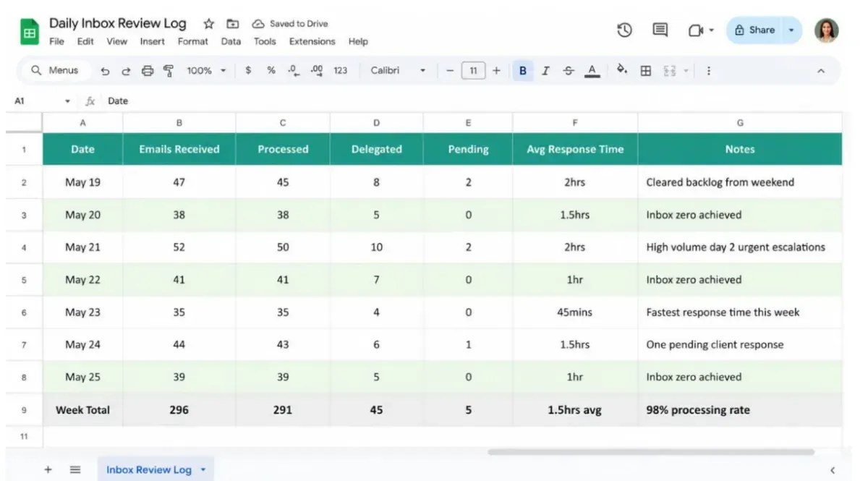Open the Help menu

tap(358, 41)
